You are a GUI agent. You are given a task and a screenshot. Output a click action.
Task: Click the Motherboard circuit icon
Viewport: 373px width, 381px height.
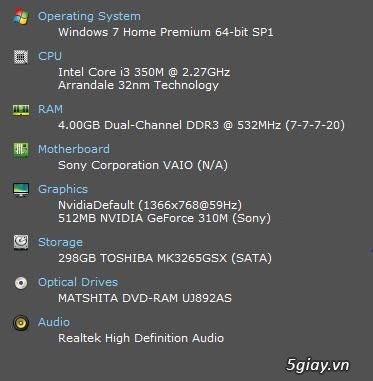[21, 150]
